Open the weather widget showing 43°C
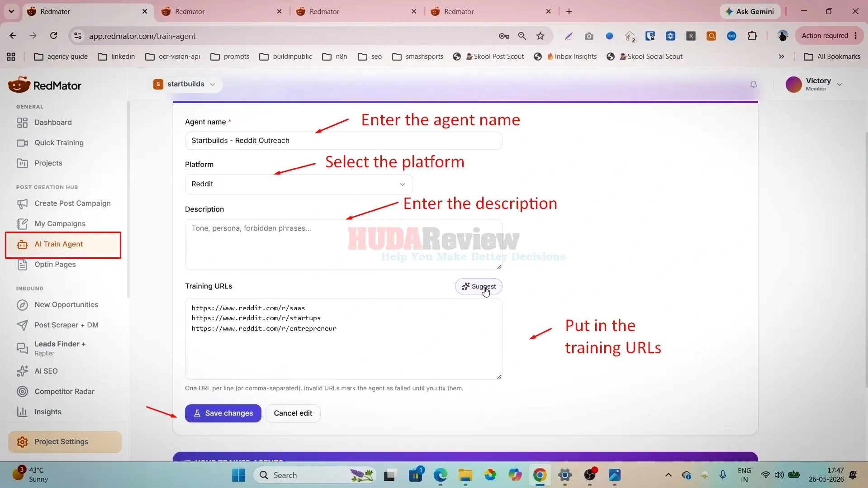 click(x=31, y=475)
